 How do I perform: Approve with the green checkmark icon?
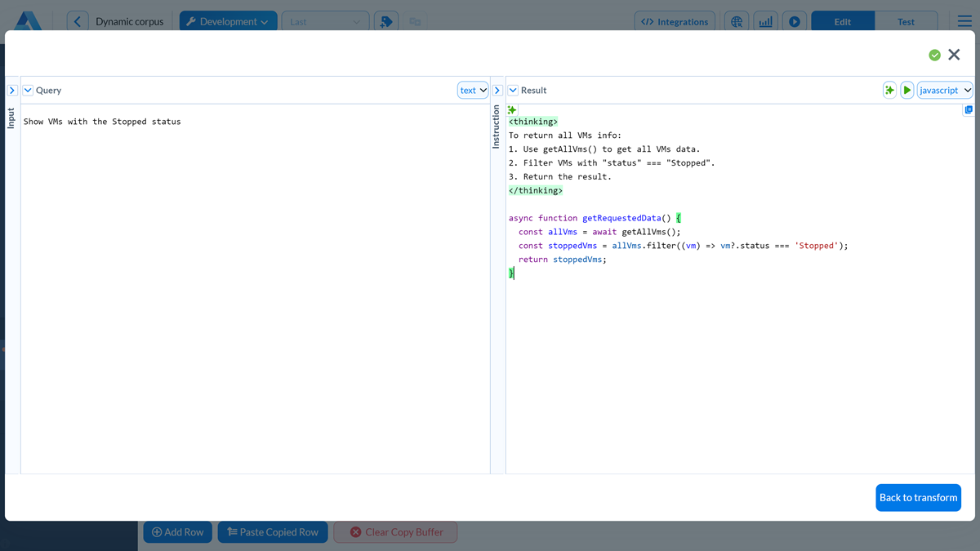(x=935, y=55)
